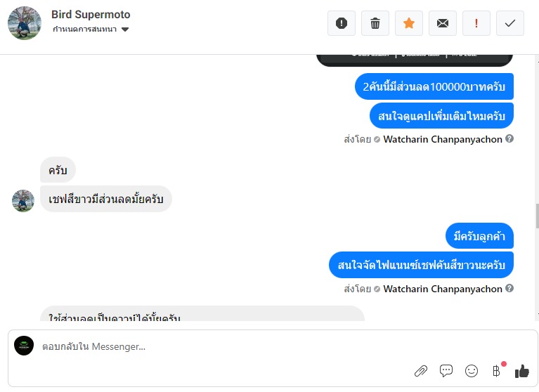Open the Bird Supermoto profile name
This screenshot has width=539, height=392.
click(x=91, y=15)
